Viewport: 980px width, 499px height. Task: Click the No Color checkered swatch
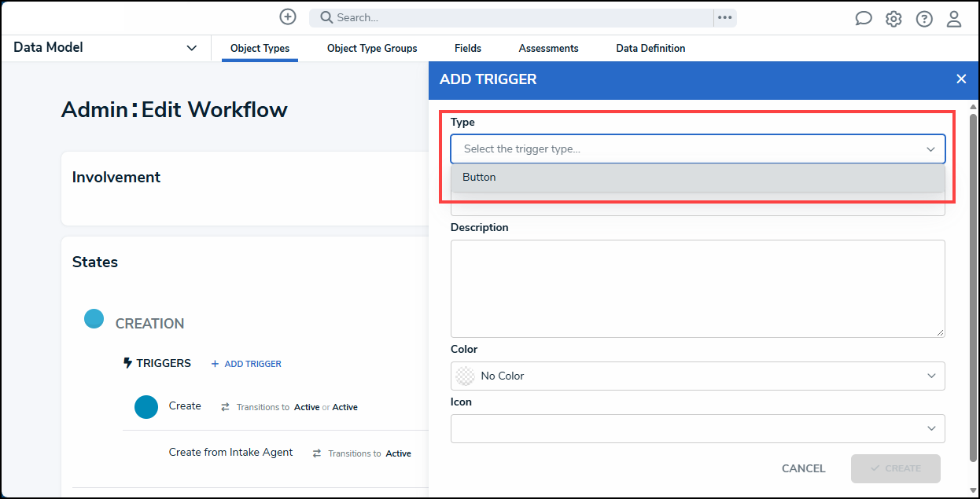465,376
